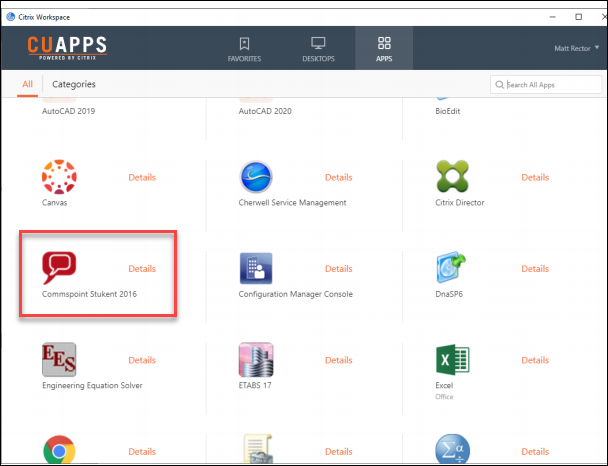The image size is (608, 466).
Task: Open Engineering Equation Solver EES icon
Action: coord(59,359)
